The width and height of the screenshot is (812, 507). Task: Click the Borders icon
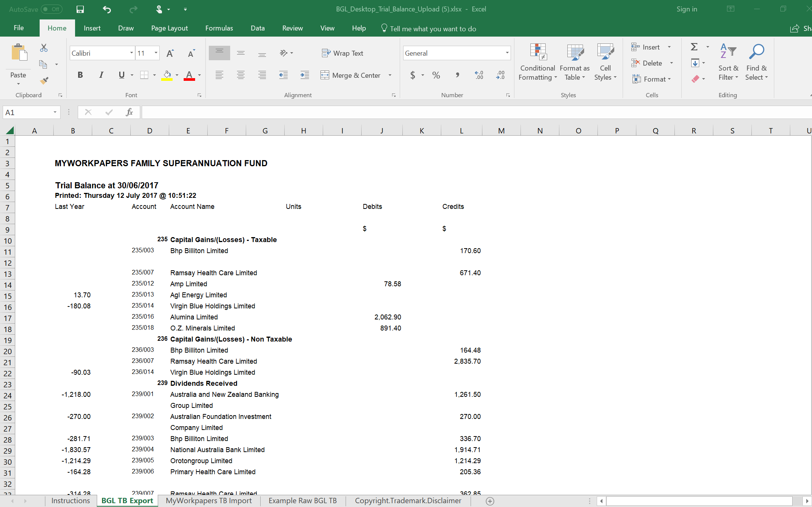[x=144, y=75]
